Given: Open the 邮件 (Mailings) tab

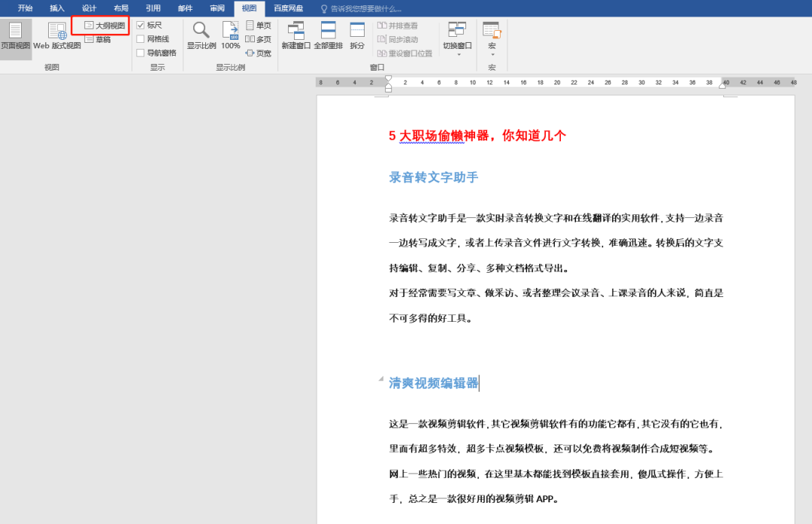Looking at the screenshot, I should [186, 8].
